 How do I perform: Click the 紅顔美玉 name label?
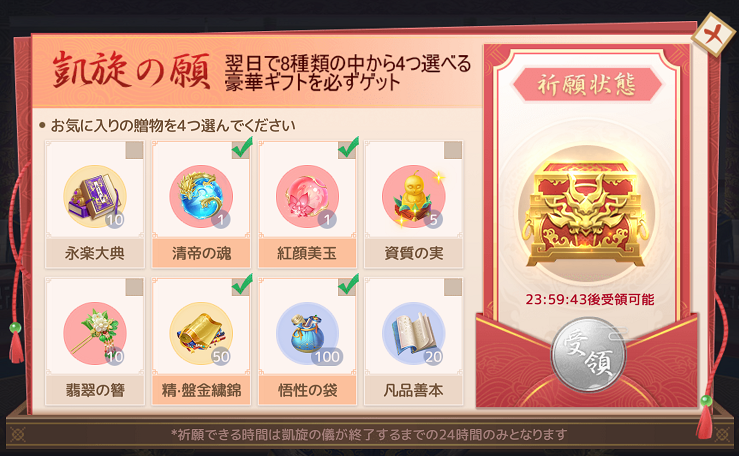pos(307,253)
